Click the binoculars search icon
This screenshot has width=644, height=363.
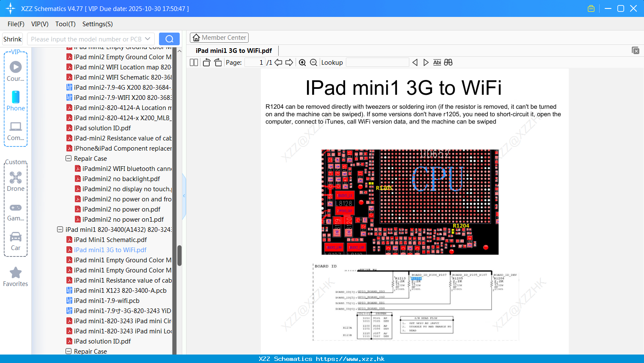tap(448, 63)
